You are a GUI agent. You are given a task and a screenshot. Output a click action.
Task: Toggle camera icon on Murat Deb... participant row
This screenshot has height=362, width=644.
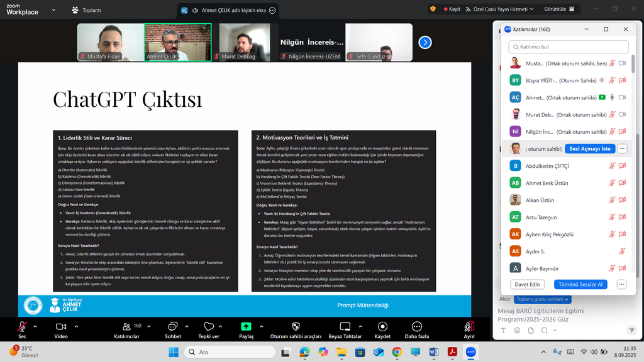tap(622, 114)
